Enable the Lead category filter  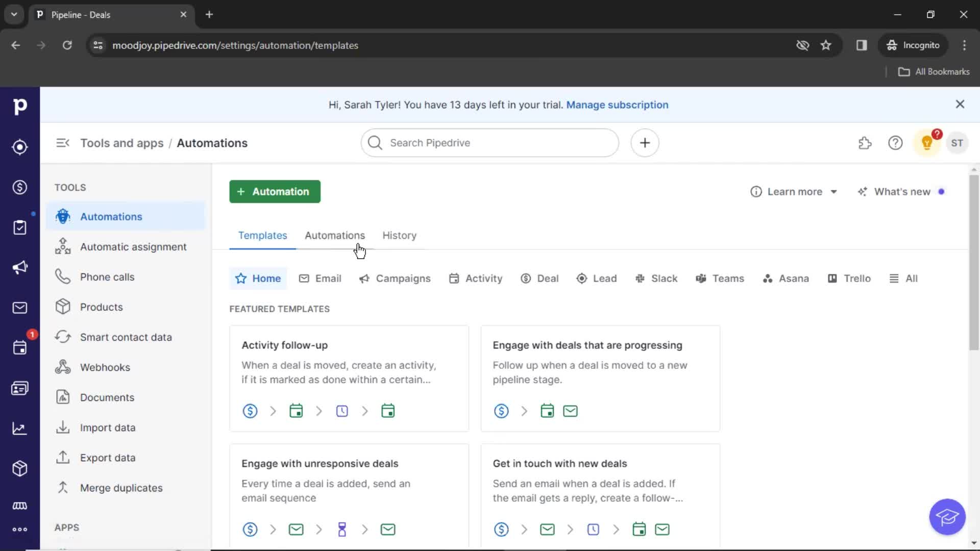click(x=596, y=278)
